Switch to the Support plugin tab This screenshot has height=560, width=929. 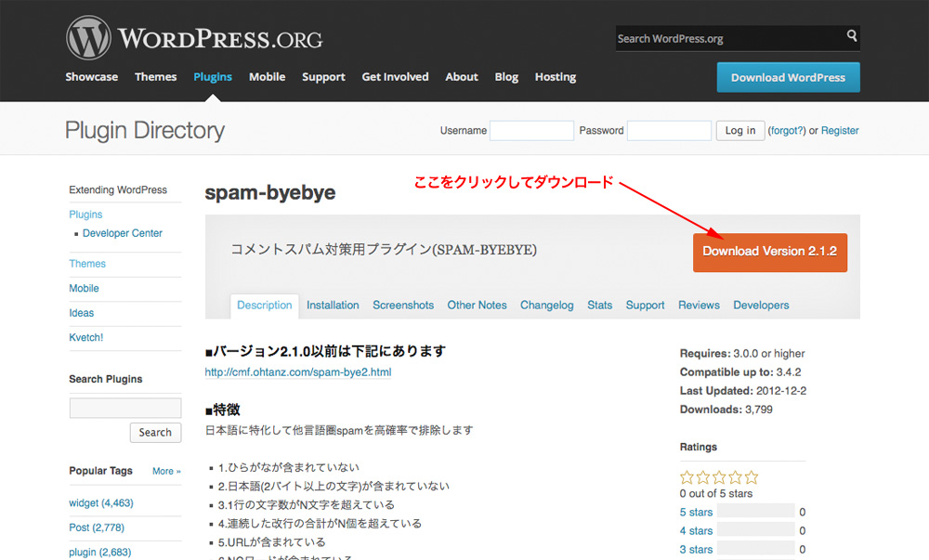click(646, 306)
